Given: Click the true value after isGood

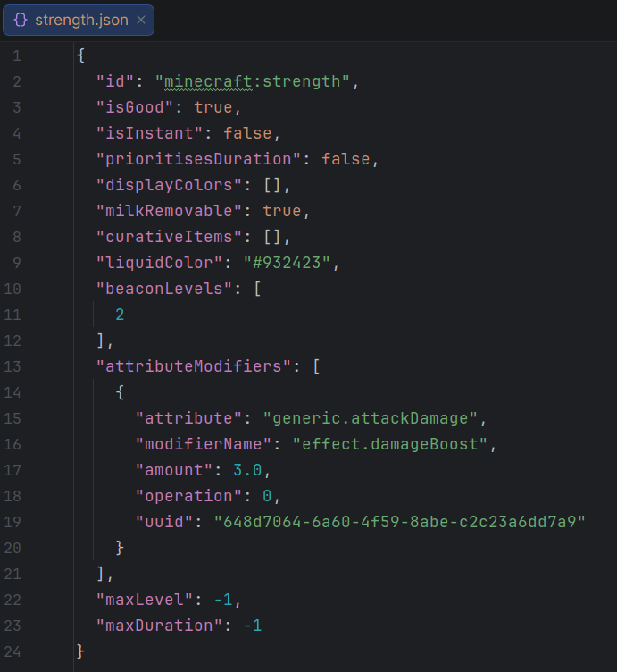Looking at the screenshot, I should [x=213, y=107].
